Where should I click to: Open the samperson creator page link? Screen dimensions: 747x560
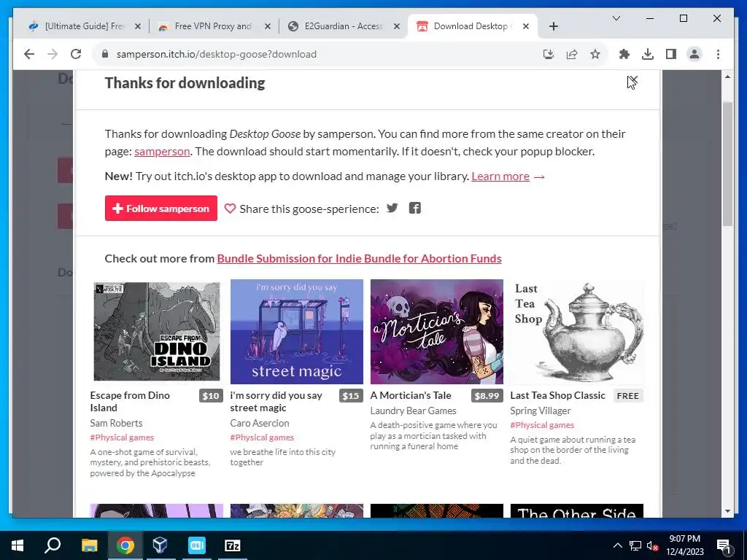pyautogui.click(x=162, y=152)
